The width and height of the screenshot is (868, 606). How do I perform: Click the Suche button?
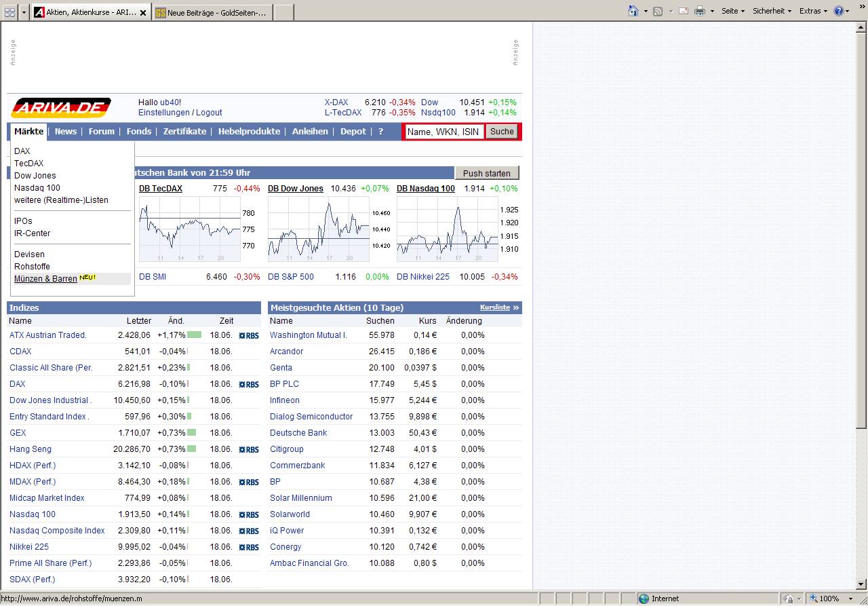click(502, 132)
